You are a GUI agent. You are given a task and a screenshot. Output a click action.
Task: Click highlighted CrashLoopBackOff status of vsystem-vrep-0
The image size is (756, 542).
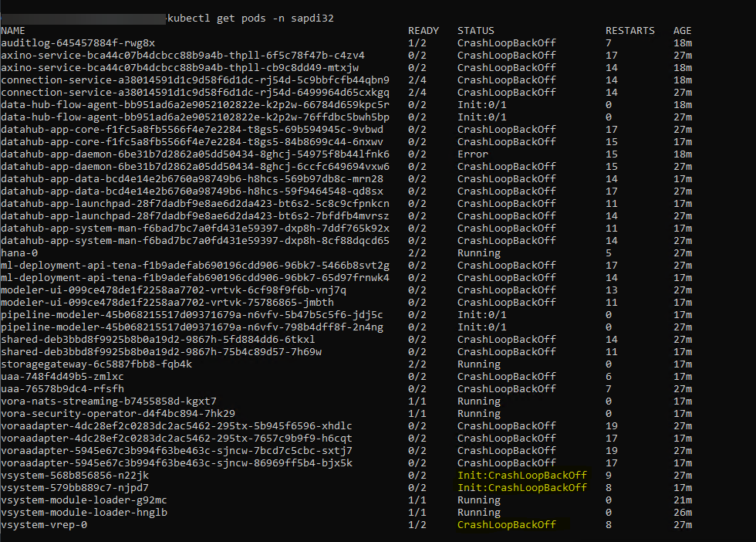click(x=507, y=524)
